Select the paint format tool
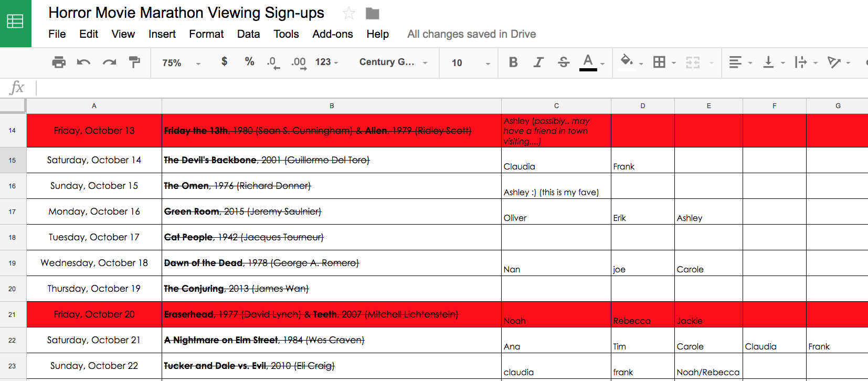The height and width of the screenshot is (381, 868). [135, 62]
